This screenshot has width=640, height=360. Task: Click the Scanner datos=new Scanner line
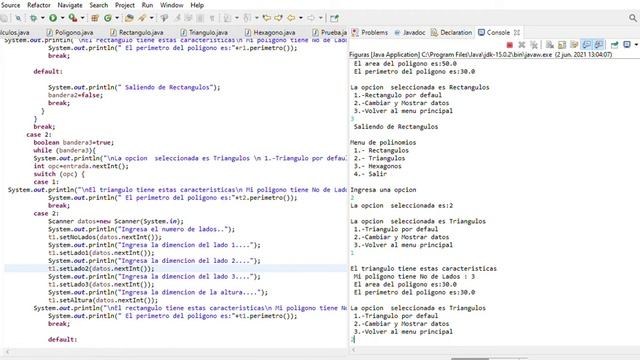116,221
